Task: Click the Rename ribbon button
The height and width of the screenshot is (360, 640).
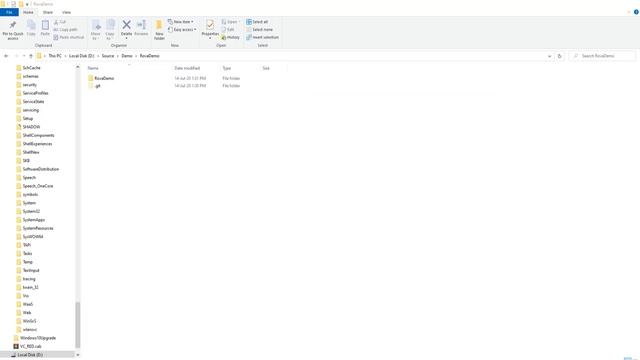Action: [x=141, y=28]
